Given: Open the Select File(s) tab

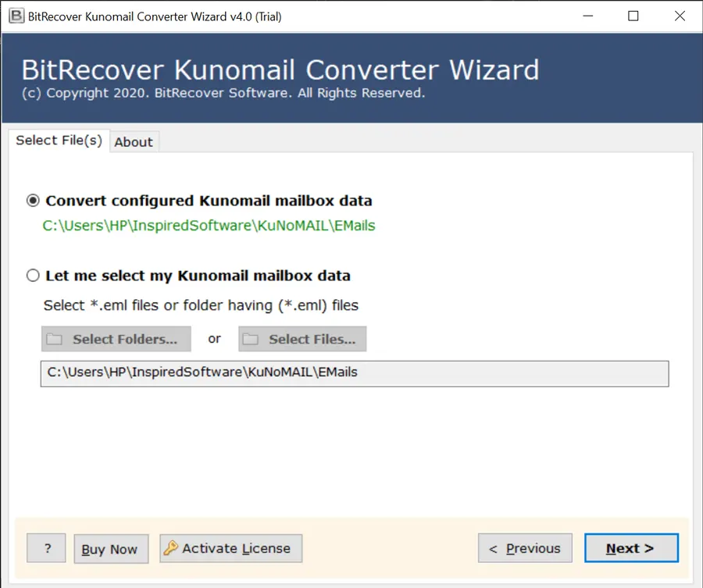Looking at the screenshot, I should 59,141.
